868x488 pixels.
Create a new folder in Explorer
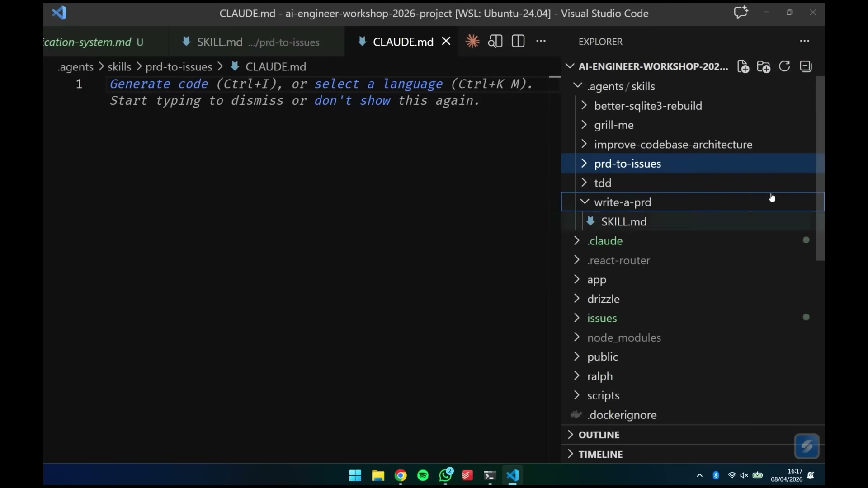pyautogui.click(x=764, y=67)
